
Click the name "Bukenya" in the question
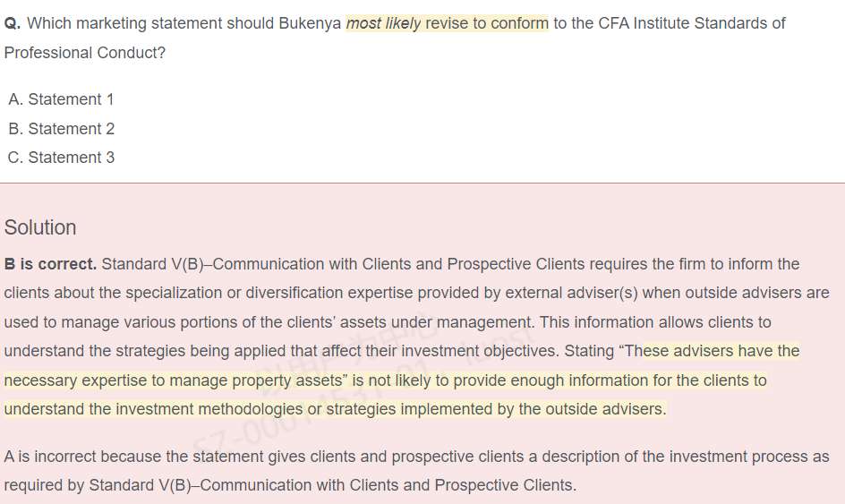(x=310, y=23)
